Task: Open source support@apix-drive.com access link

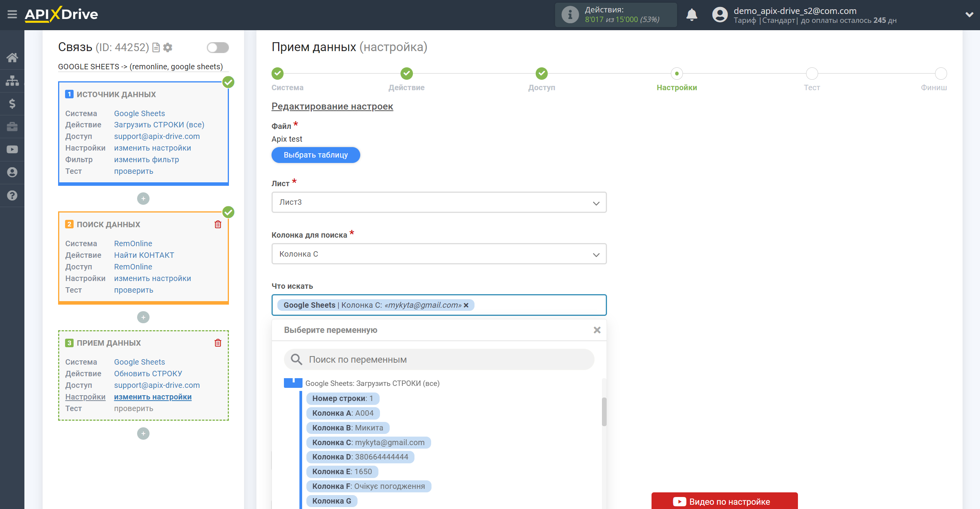Action: tap(157, 137)
